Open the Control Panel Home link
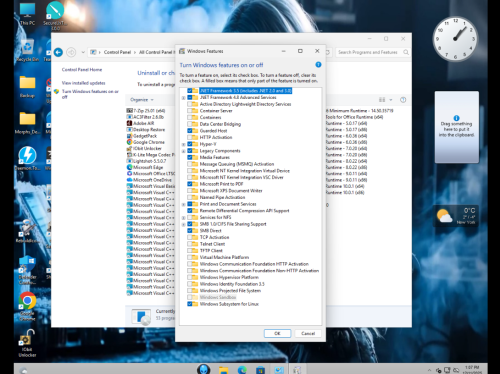The image size is (500, 374). click(x=82, y=69)
